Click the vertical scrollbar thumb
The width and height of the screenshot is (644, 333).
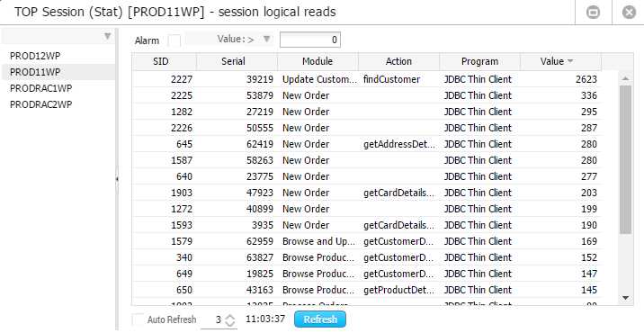click(x=625, y=159)
